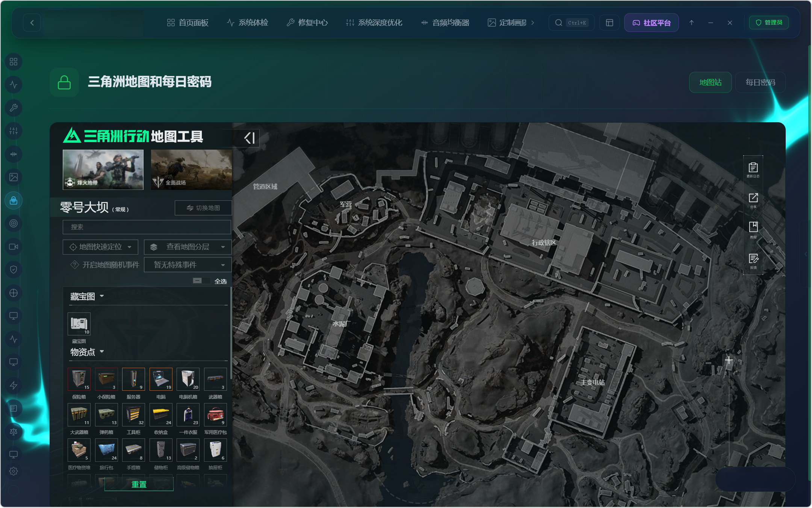Viewport: 812px width, 508px height.
Task: Click the wrench repair icon in left sidebar
Action: 14,108
